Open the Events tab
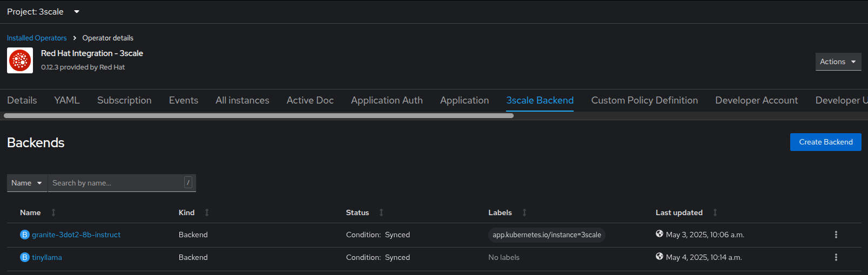Screen dimensions: 868x275 pos(184,100)
